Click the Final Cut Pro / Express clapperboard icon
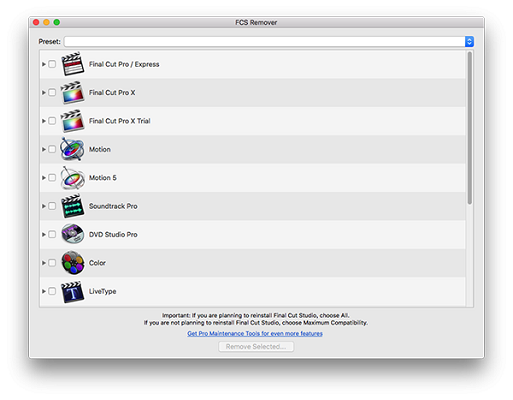513x400 pixels. point(72,64)
